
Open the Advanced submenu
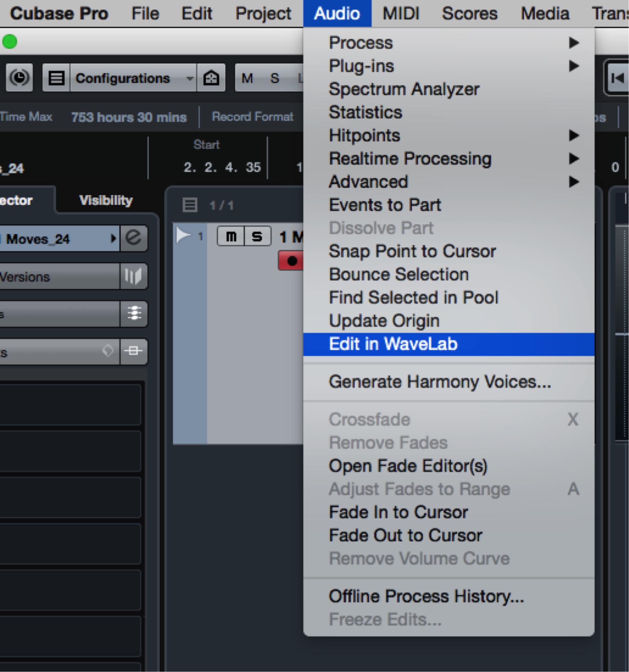click(449, 181)
